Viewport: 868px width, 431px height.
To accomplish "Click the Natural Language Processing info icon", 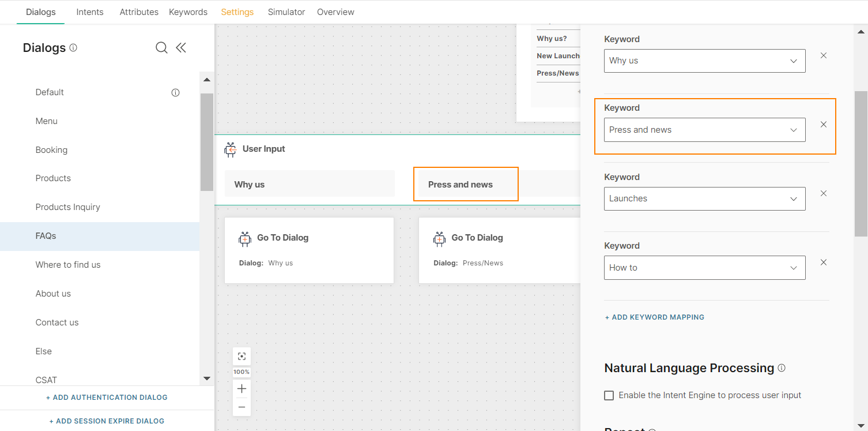I will pyautogui.click(x=782, y=367).
